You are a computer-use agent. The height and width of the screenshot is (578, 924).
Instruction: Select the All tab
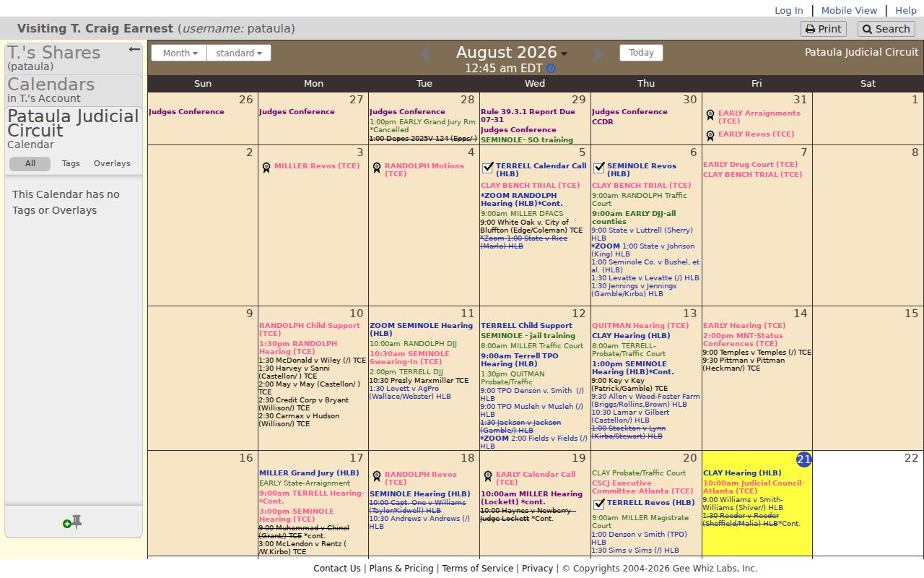point(30,164)
